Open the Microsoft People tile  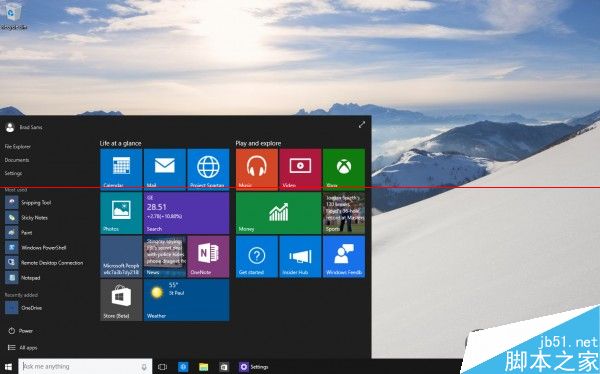pos(121,256)
